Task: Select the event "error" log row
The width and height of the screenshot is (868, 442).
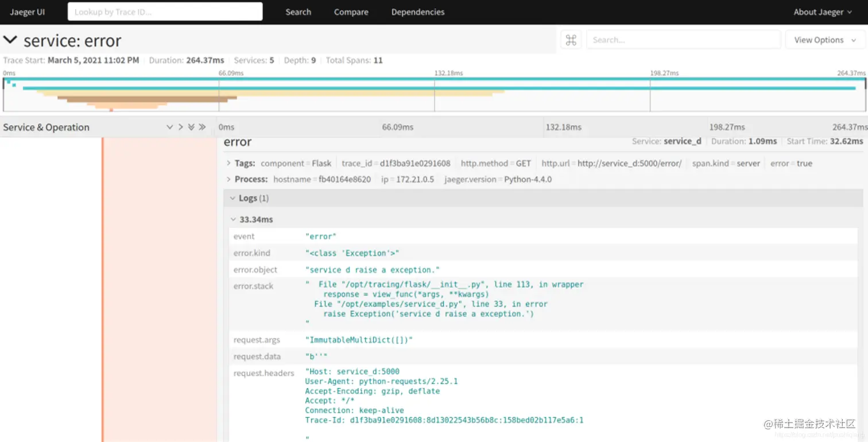Action: pyautogui.click(x=543, y=236)
